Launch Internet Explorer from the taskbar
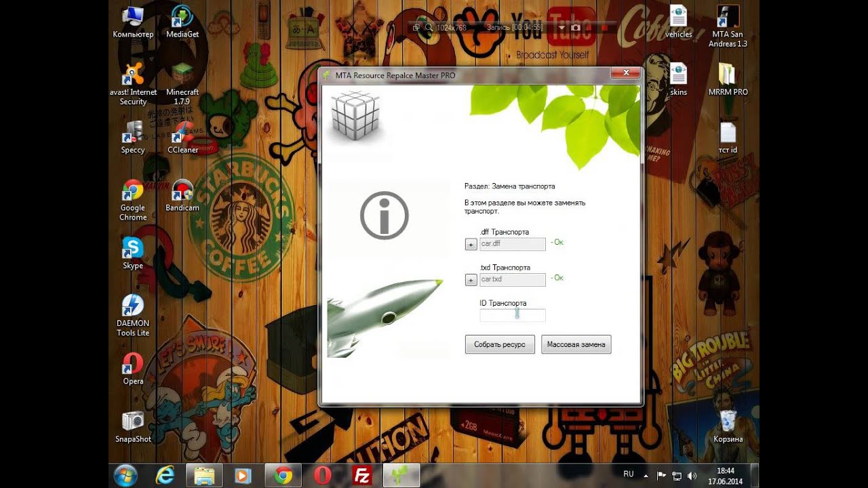The height and width of the screenshot is (488, 868). 165,476
